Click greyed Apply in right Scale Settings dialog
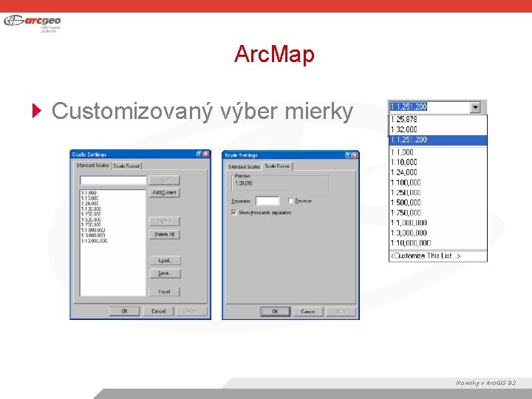This screenshot has height=399, width=532. (341, 312)
